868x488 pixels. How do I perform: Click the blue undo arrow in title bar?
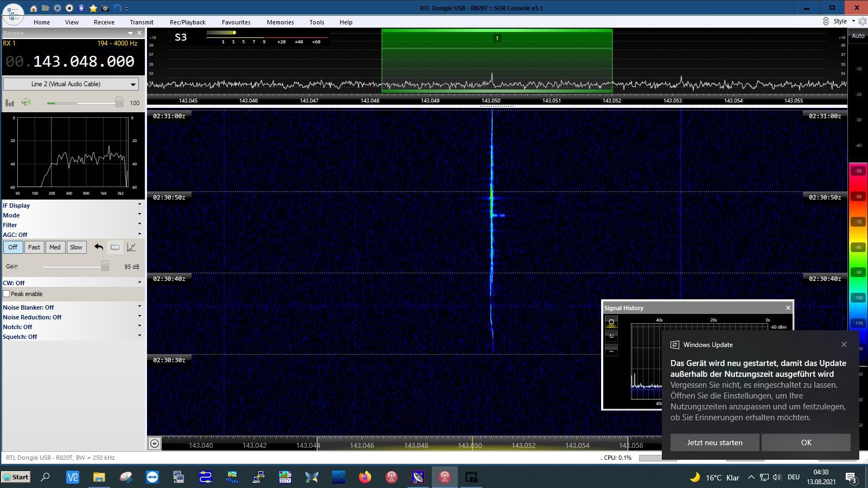coord(117,8)
